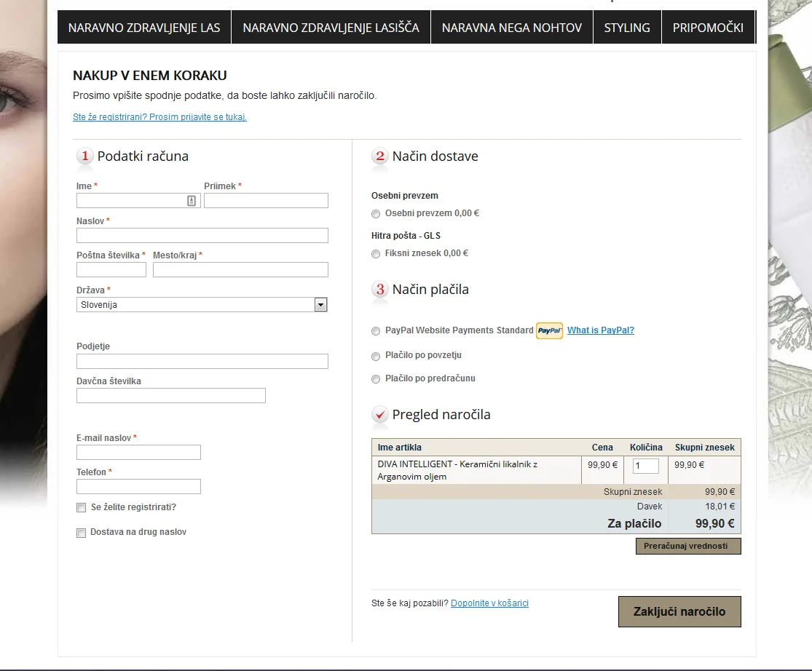
Task: Open Naravno zdravljenje las menu
Action: [x=144, y=28]
